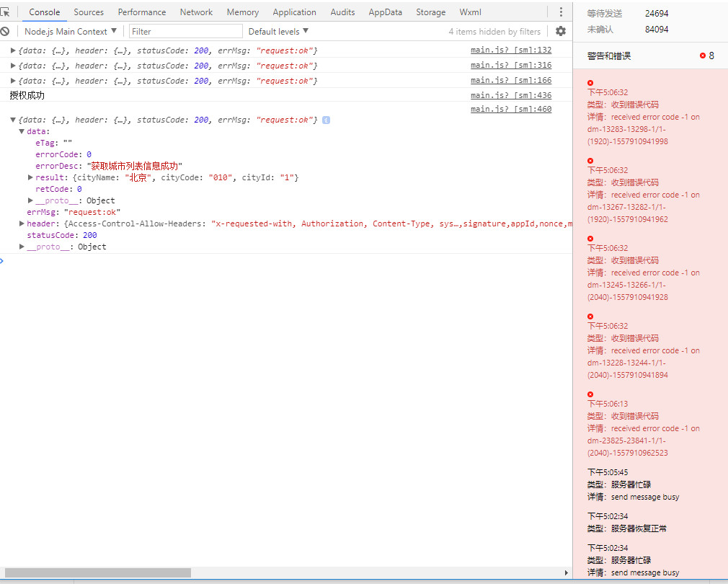Open source link main.js? [sm]:460
Image resolution: width=728 pixels, height=584 pixels.
[511, 109]
